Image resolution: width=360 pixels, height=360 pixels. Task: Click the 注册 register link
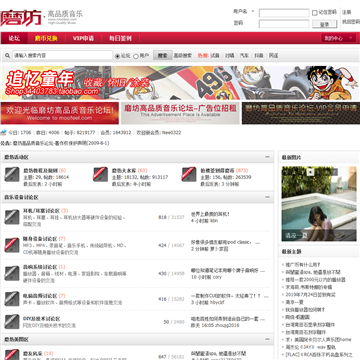pos(347,12)
